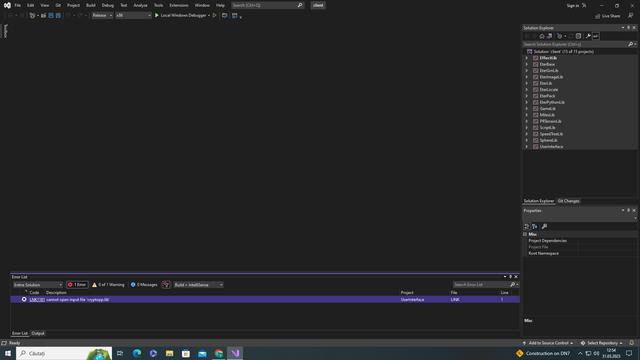Collapse the Misc category in Properties
The image size is (640, 360).
point(525,234)
